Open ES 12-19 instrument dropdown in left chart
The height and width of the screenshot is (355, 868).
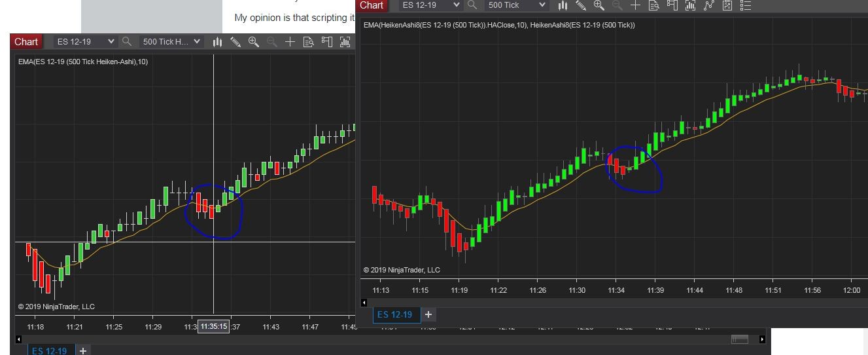point(84,42)
